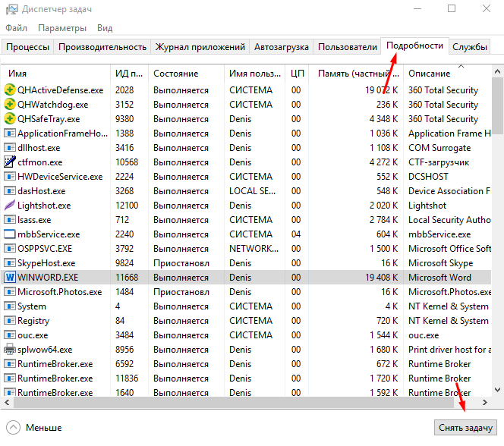Click the CTF-загрузчик description cell
Screen dimensions: 504x446
(x=439, y=162)
